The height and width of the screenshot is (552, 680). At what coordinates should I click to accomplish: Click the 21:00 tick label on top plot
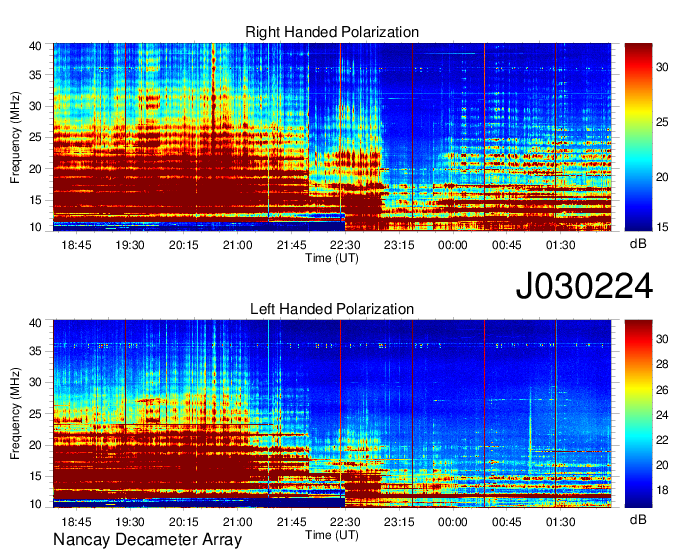pos(237,245)
